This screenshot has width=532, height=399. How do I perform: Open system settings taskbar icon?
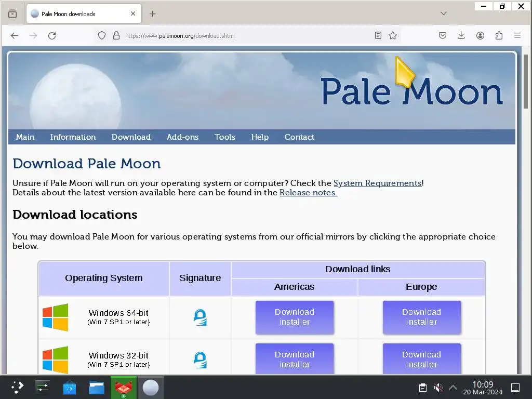(43, 387)
